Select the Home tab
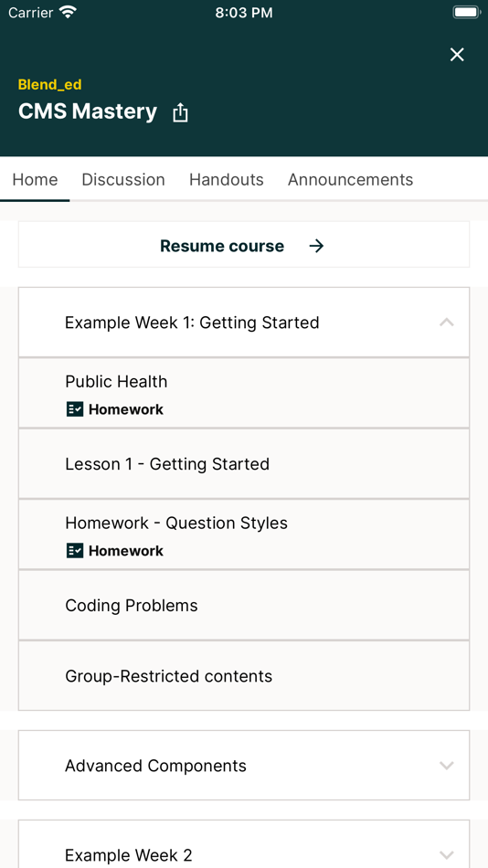 (35, 179)
